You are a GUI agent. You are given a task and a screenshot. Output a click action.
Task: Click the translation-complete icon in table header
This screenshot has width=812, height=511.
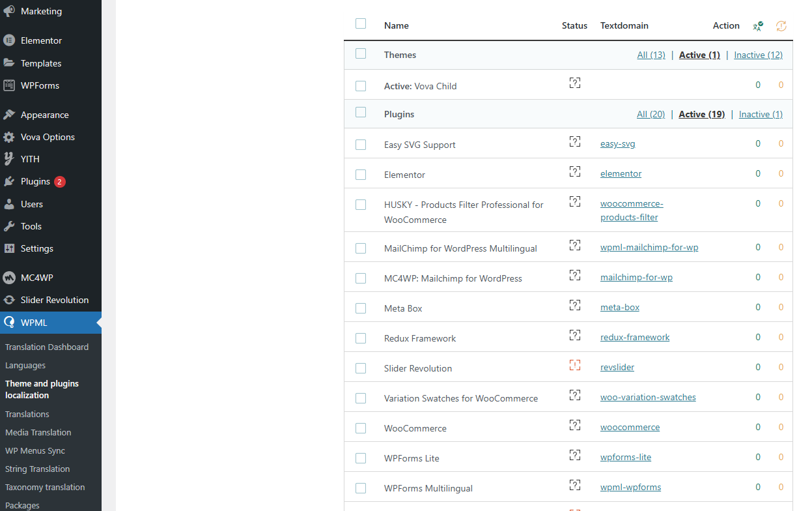pyautogui.click(x=758, y=26)
